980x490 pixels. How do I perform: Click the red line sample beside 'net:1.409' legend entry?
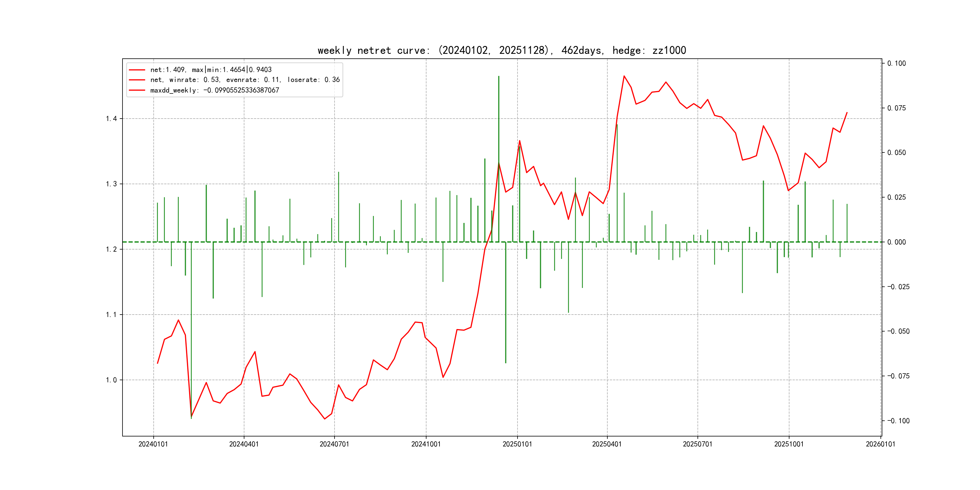click(x=137, y=70)
